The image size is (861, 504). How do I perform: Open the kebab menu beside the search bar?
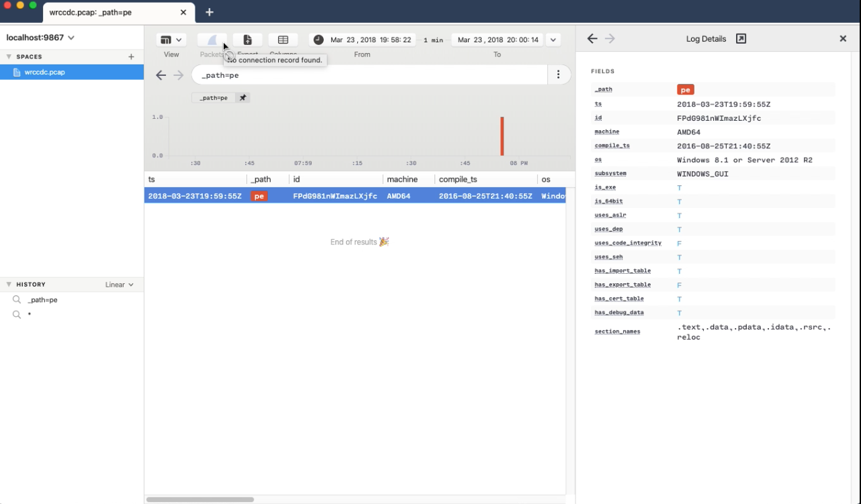[559, 74]
